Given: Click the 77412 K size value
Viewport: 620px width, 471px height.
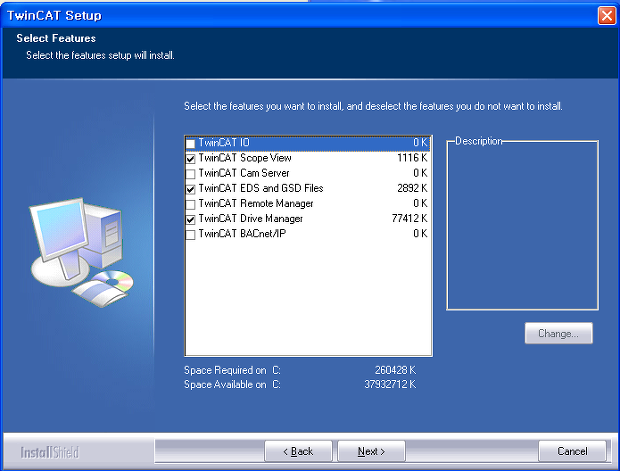Looking at the screenshot, I should coord(409,218).
